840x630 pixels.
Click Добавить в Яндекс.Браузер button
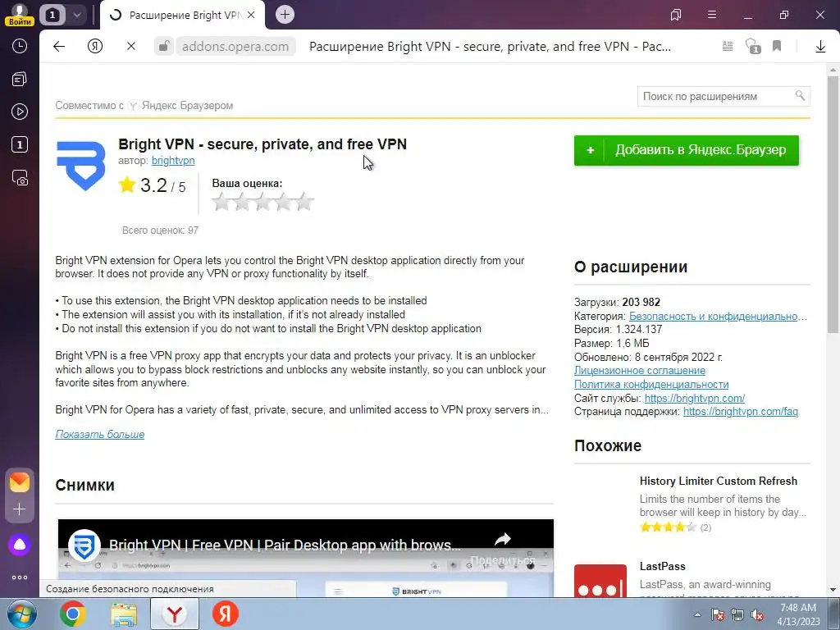click(687, 150)
